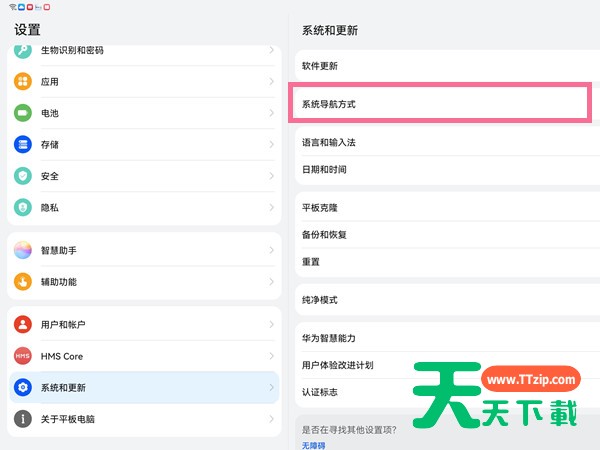
Task: Tap the 用户和帐户 person icon
Action: coord(23,325)
